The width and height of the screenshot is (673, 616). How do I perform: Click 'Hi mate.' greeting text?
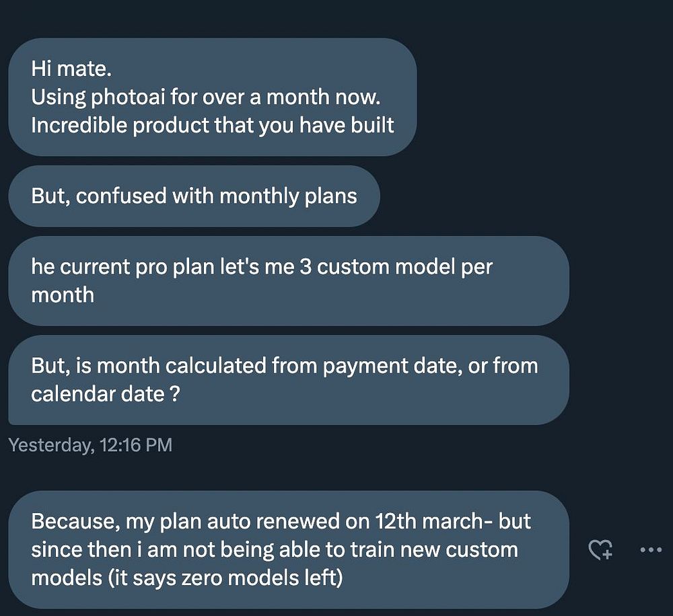(x=65, y=69)
